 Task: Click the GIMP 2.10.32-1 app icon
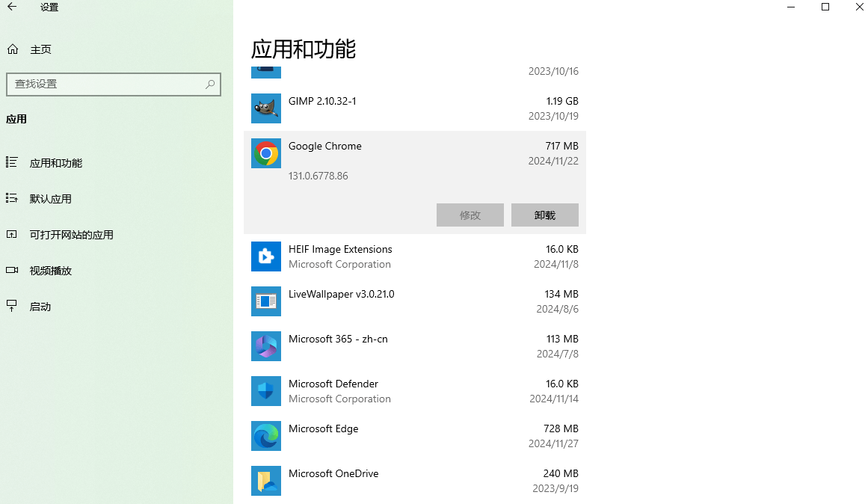click(x=265, y=108)
